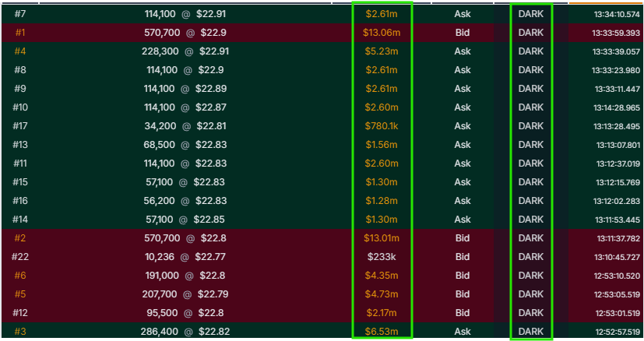Select the $5.23m value
644x341 pixels.
[382, 51]
